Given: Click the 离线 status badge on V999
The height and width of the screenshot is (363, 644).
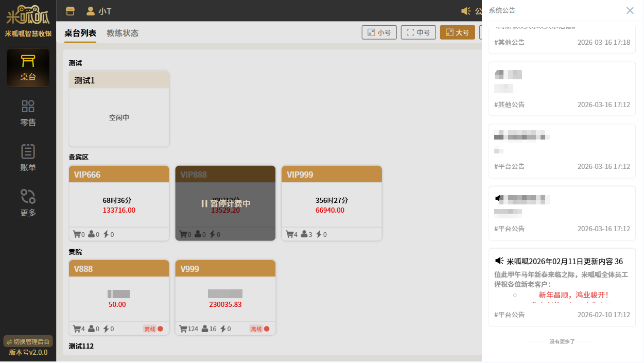Looking at the screenshot, I should click(x=257, y=329).
